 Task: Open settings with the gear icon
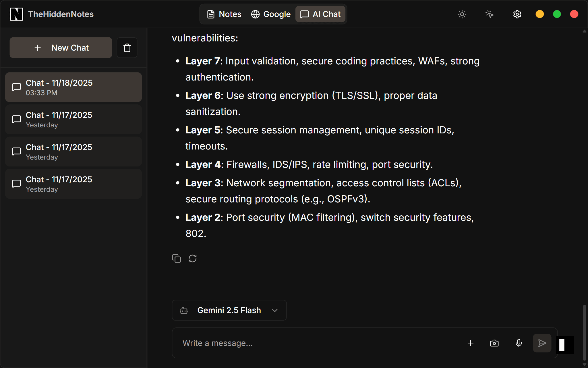[x=517, y=14]
